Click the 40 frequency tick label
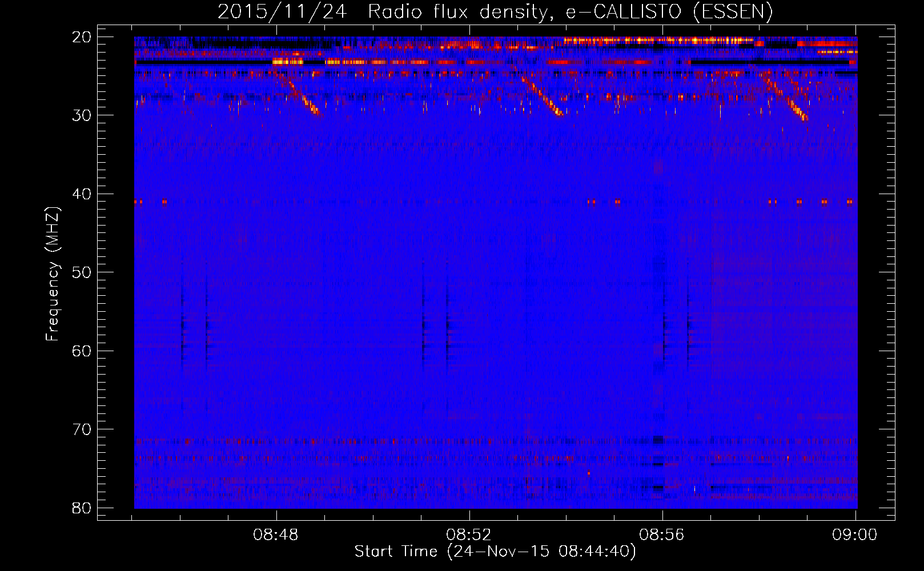This screenshot has height=571, width=924. click(82, 194)
